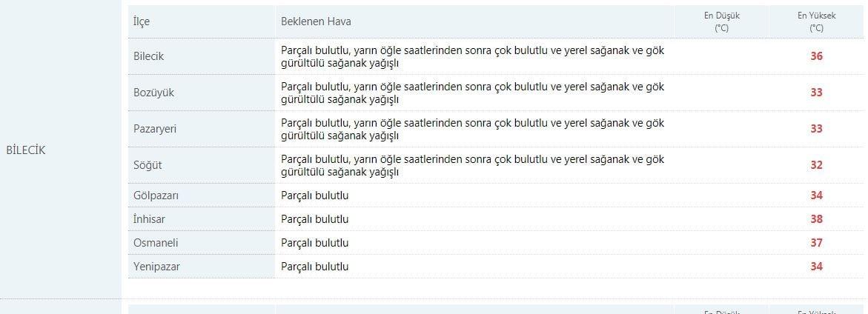Click Gölpazarı's high temperature 34
868x314 pixels.
tap(816, 196)
